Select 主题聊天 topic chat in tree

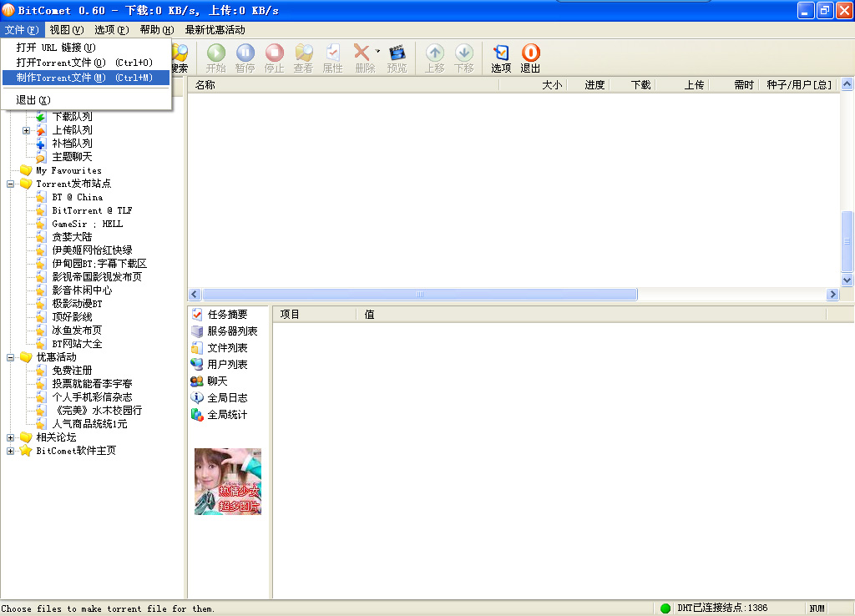(x=72, y=157)
